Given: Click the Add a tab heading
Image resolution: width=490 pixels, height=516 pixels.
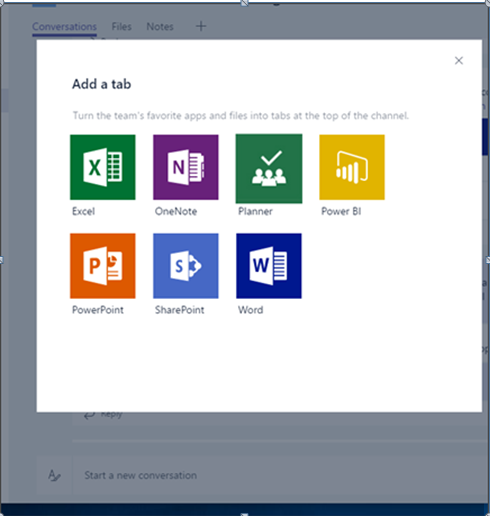Looking at the screenshot, I should (x=101, y=84).
